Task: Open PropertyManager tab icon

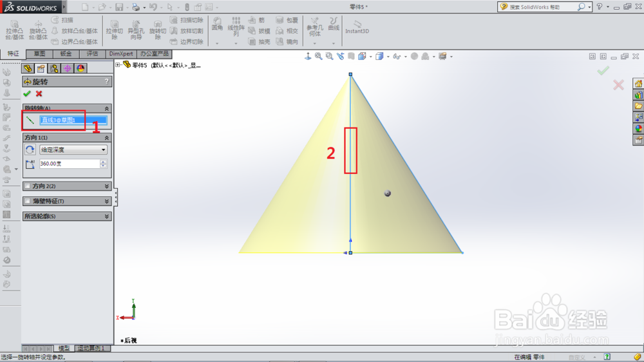Action: pyautogui.click(x=41, y=68)
